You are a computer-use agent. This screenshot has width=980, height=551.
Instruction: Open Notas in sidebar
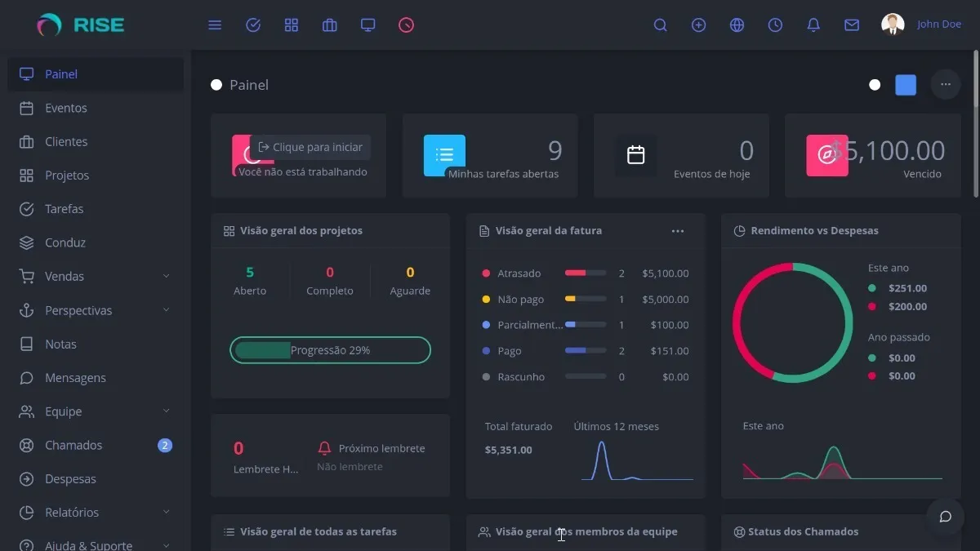click(96, 344)
